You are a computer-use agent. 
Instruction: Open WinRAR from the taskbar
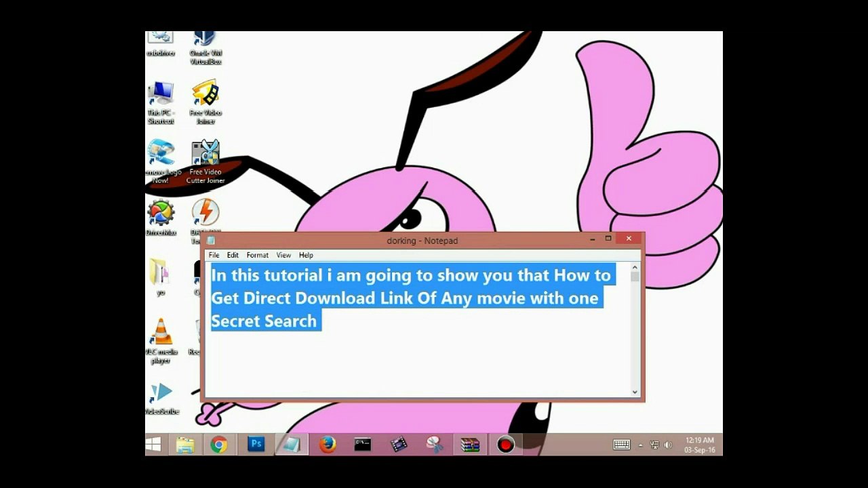(x=470, y=445)
